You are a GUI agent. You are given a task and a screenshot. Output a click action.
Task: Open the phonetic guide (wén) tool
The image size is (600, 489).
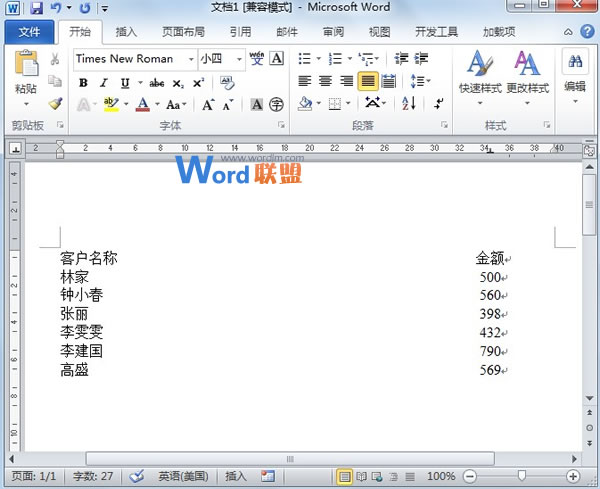pyautogui.click(x=257, y=59)
